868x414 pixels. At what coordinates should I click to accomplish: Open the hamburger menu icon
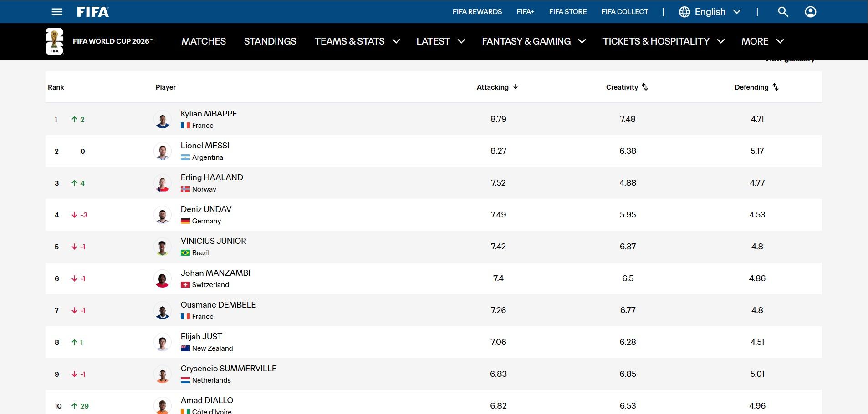(x=57, y=12)
